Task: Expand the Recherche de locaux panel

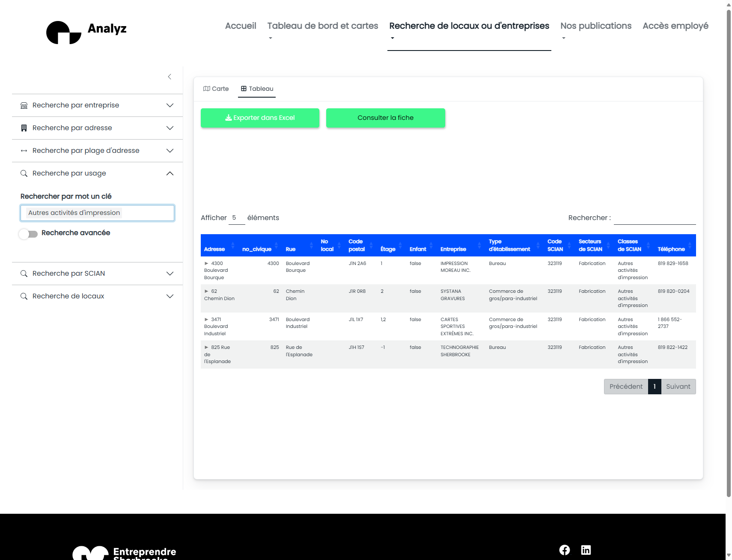Action: (x=170, y=296)
